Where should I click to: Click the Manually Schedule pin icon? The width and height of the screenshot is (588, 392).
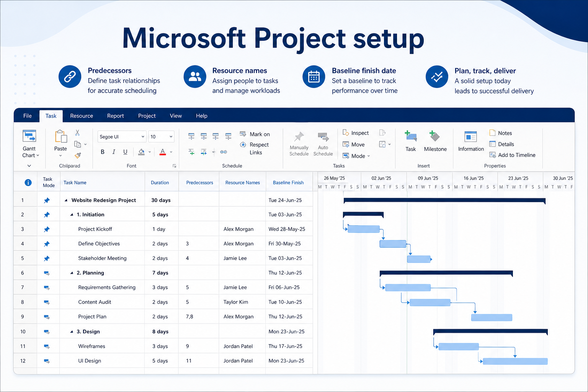coord(299,137)
